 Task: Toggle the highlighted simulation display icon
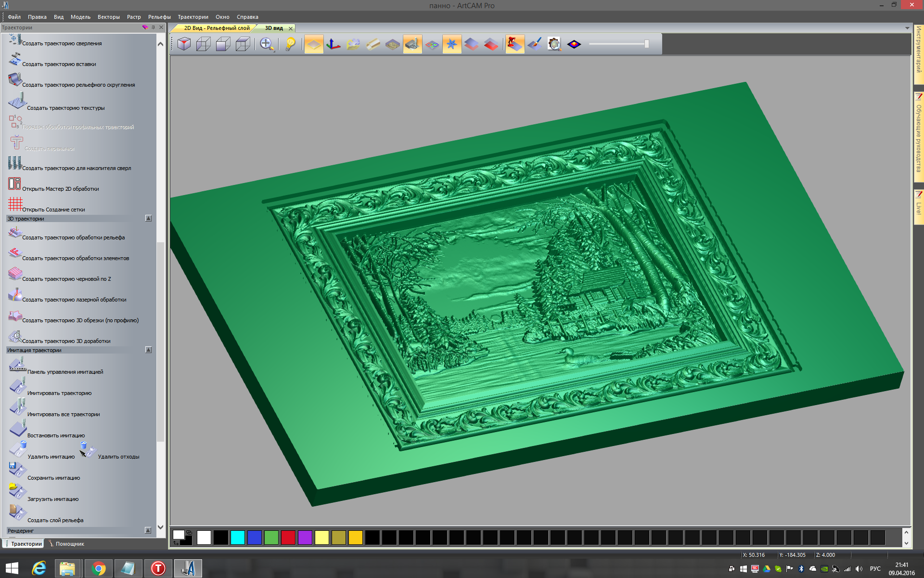point(412,44)
